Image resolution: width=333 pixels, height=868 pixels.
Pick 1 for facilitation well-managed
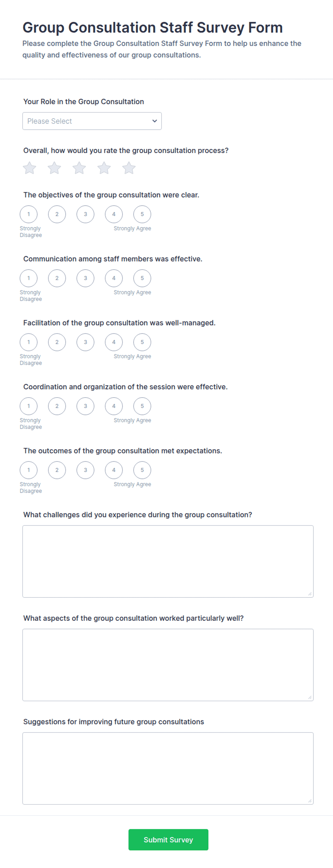[x=29, y=342]
